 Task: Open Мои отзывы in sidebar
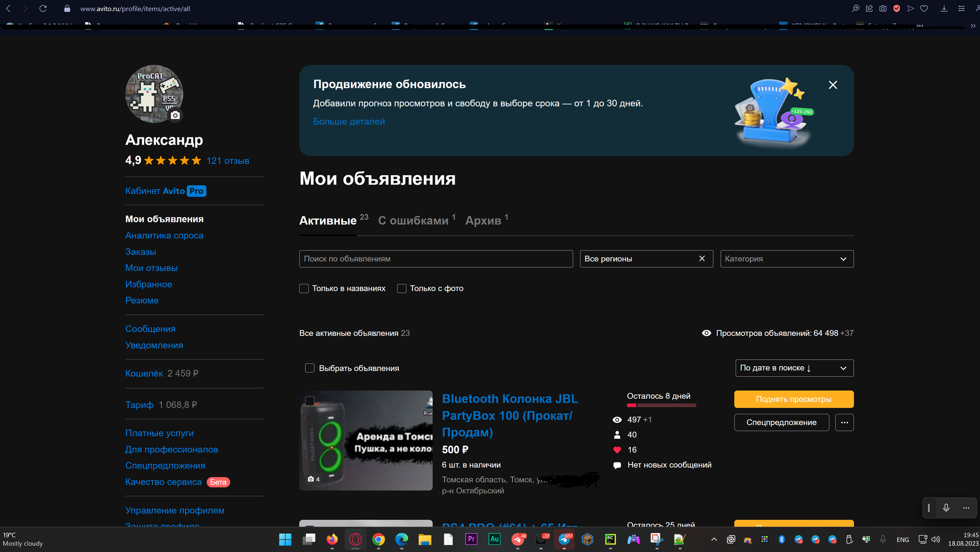[151, 268]
